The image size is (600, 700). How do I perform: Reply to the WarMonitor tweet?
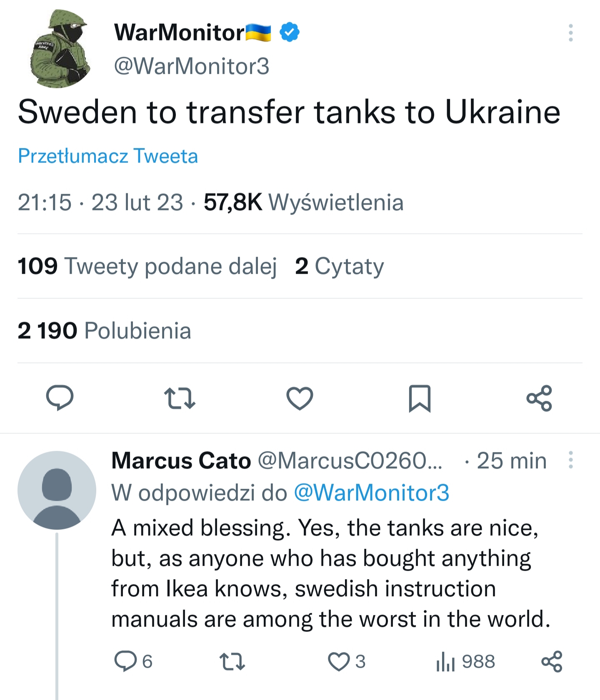point(60,398)
